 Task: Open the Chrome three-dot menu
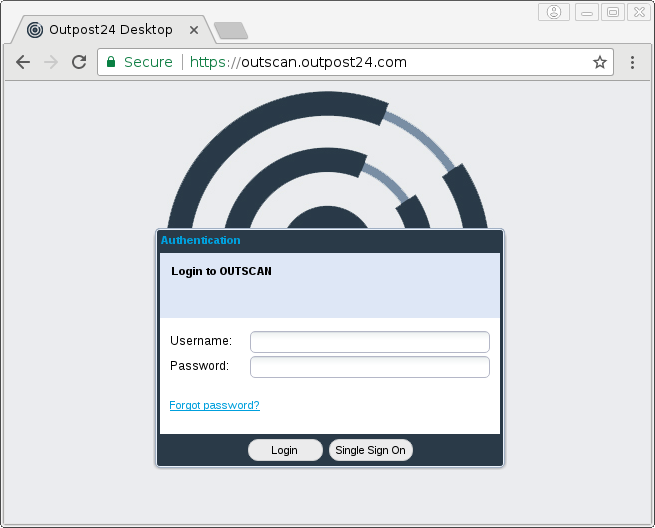(x=632, y=62)
